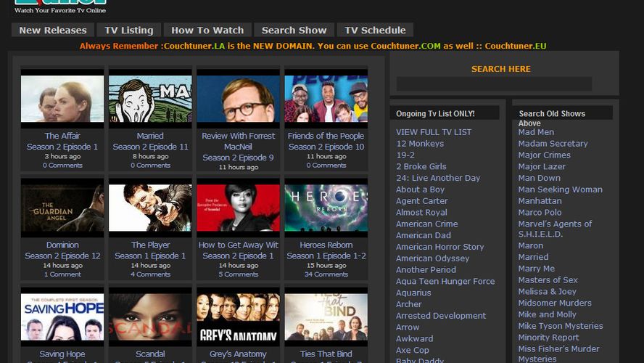Viewport: 644px width, 363px height.
Task: Open Agent Carter link
Action: pyautogui.click(x=422, y=201)
